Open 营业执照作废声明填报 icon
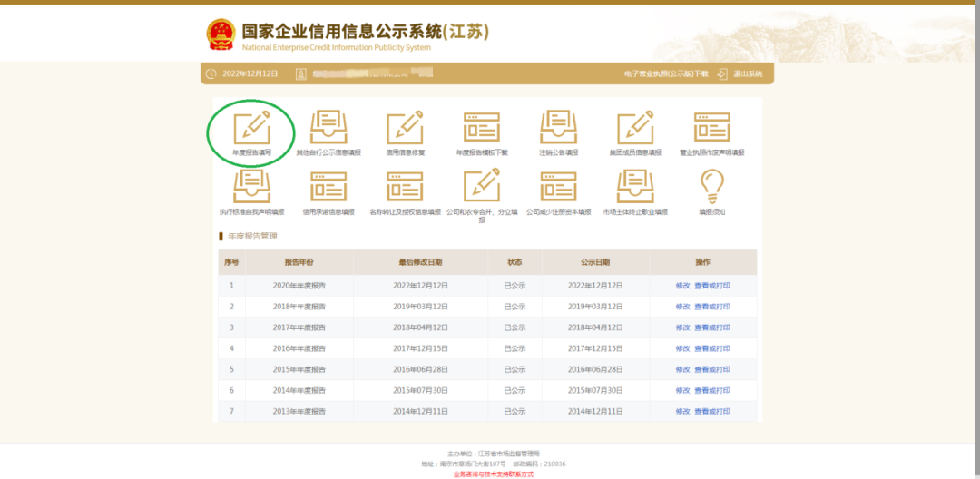 click(x=711, y=128)
